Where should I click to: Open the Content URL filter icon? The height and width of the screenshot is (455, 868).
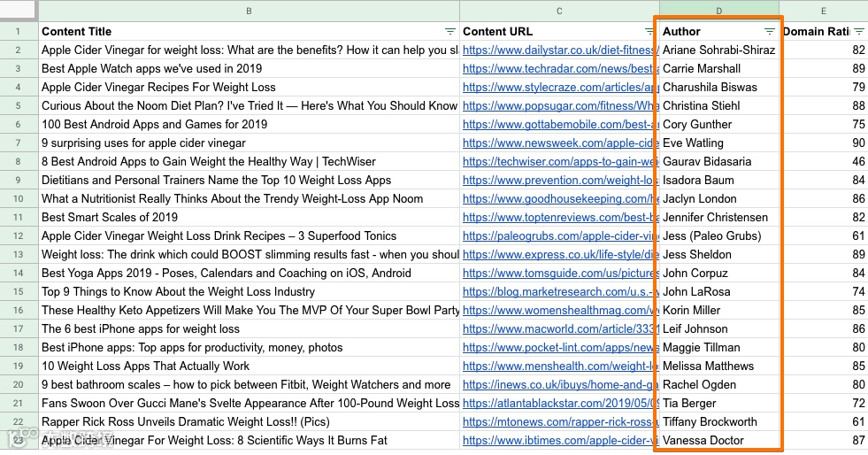649,32
